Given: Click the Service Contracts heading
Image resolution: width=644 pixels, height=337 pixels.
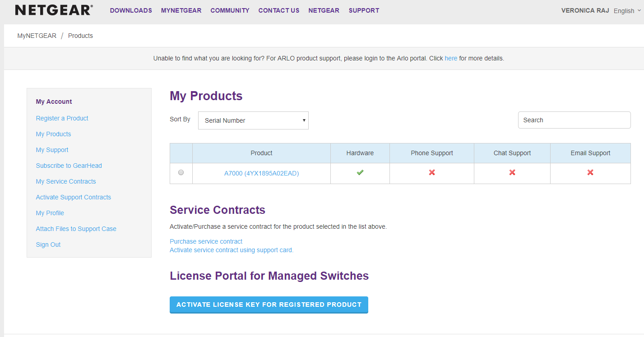Looking at the screenshot, I should point(217,210).
